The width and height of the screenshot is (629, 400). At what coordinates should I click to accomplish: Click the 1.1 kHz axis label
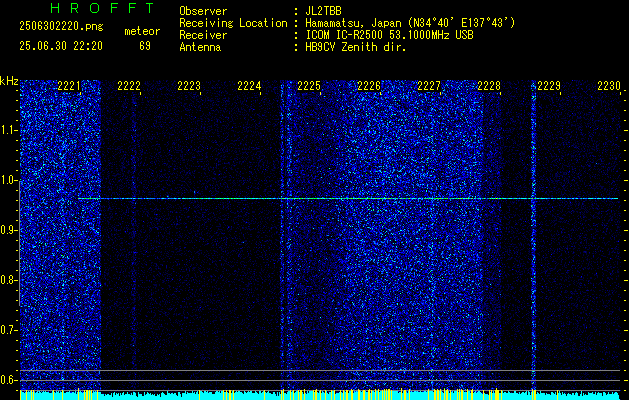8,130
